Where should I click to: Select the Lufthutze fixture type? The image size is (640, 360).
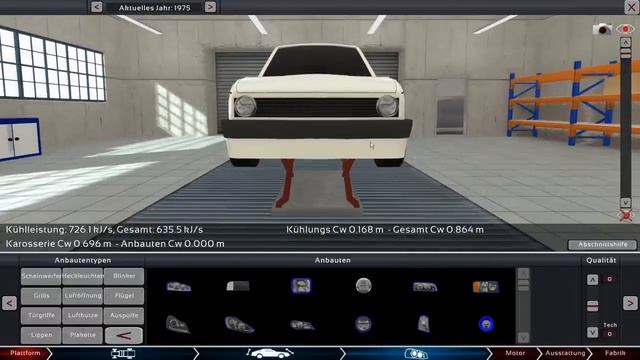82,316
